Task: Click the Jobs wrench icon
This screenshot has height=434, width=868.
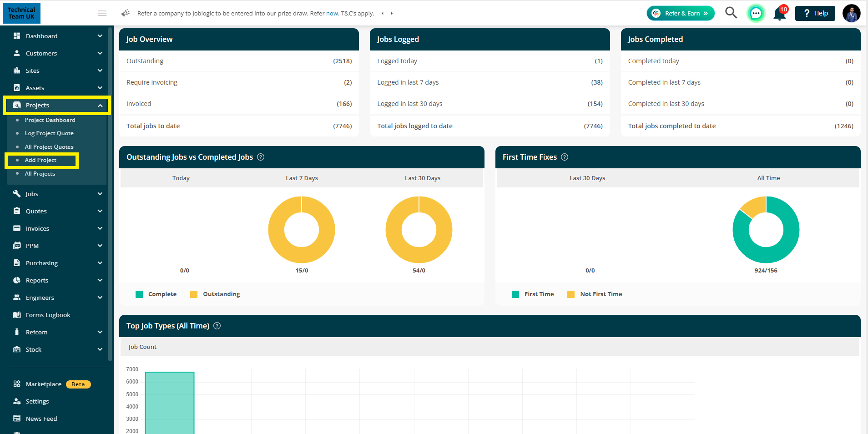Action: pos(17,194)
